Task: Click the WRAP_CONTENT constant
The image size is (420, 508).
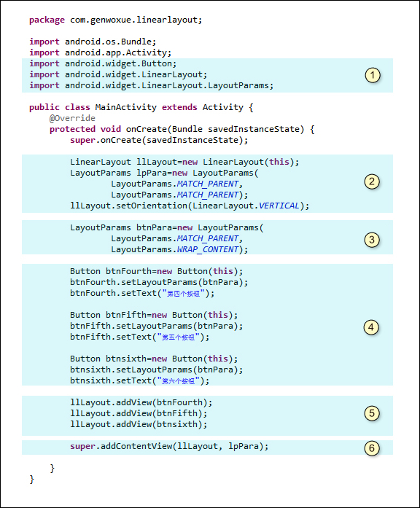Action: point(208,249)
